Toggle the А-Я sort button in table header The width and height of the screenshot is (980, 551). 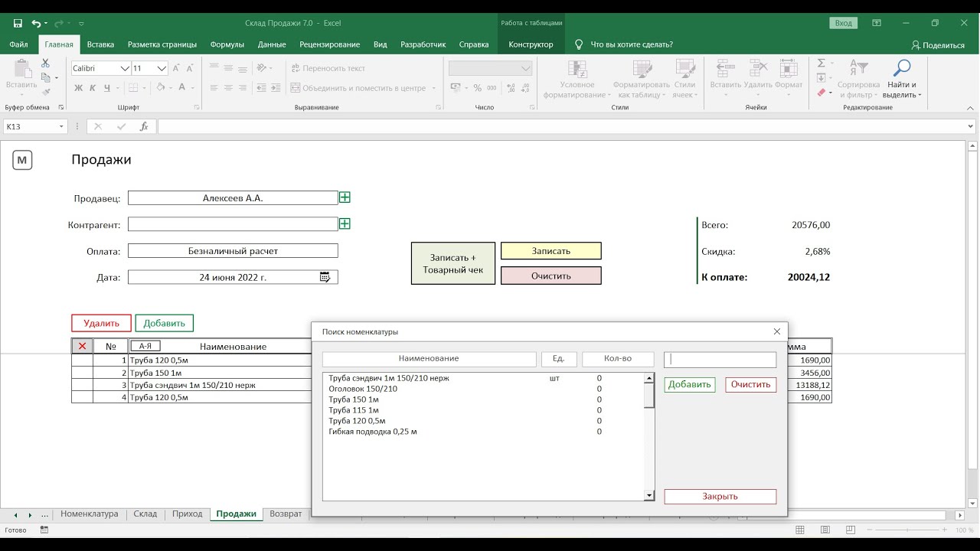click(145, 346)
